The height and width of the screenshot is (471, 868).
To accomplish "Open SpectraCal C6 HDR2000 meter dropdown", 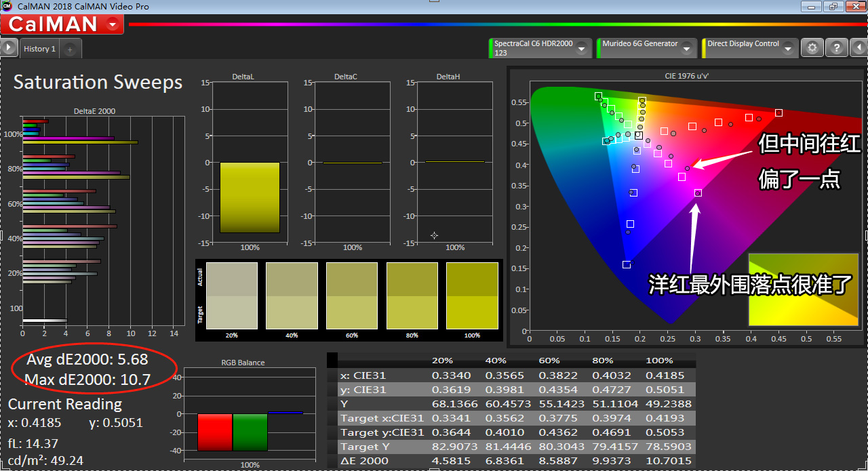I will click(583, 48).
